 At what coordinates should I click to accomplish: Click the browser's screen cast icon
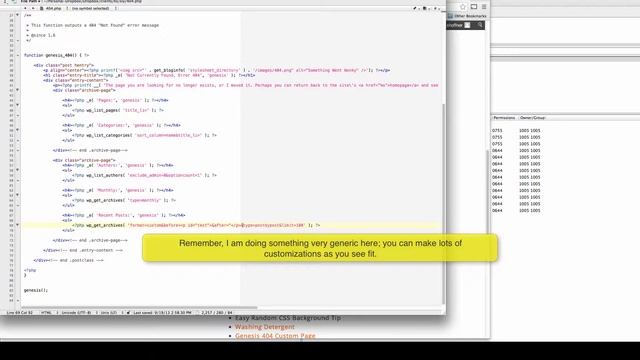473,7
